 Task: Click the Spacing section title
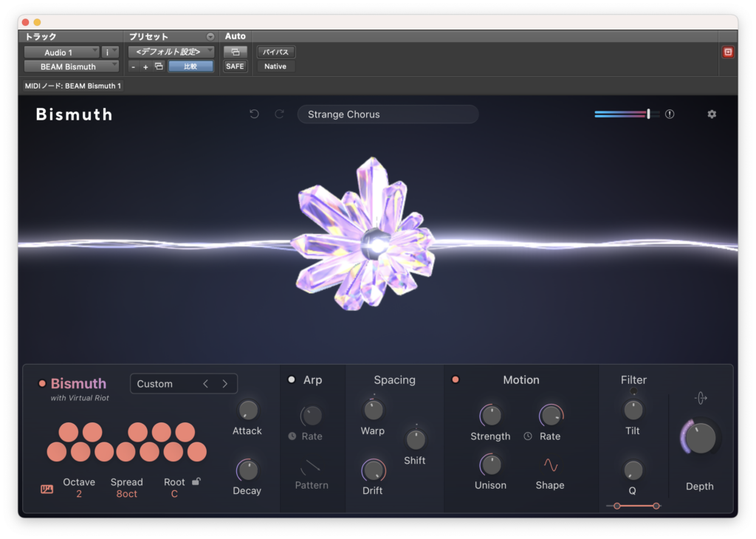394,380
